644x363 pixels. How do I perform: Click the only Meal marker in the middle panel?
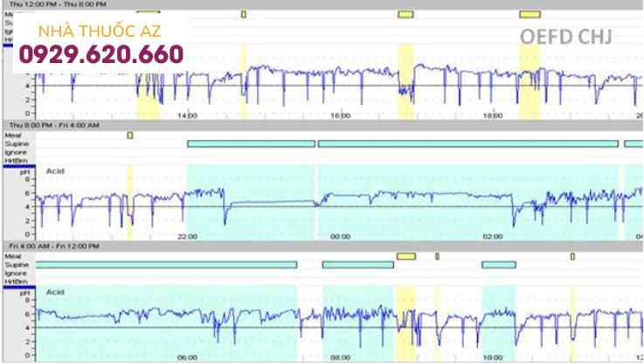click(130, 135)
